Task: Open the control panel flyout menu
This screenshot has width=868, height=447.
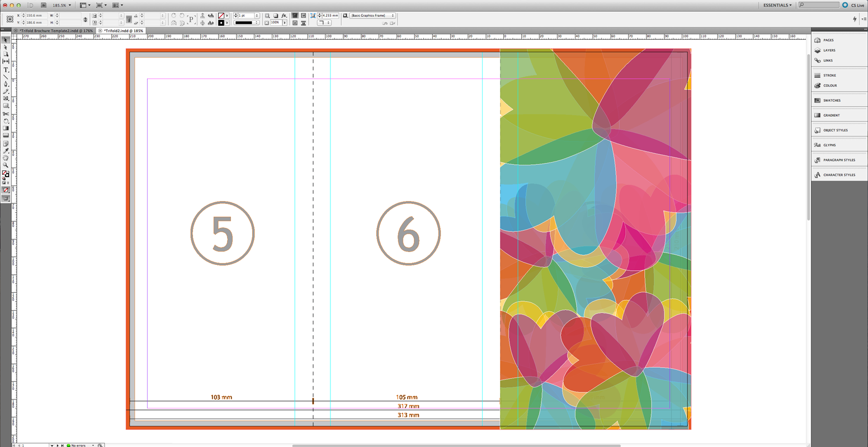Action: 864,19
